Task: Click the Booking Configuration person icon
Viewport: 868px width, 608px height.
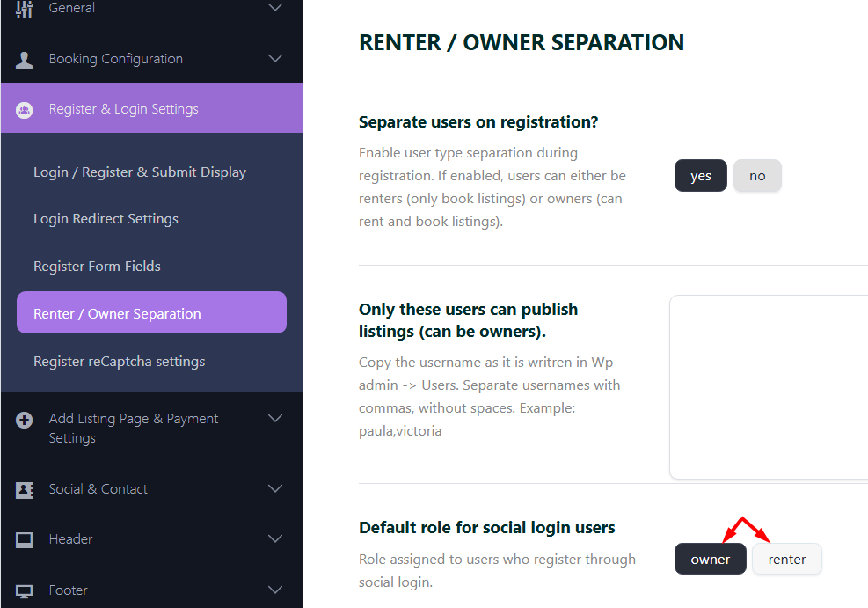Action: pos(25,60)
